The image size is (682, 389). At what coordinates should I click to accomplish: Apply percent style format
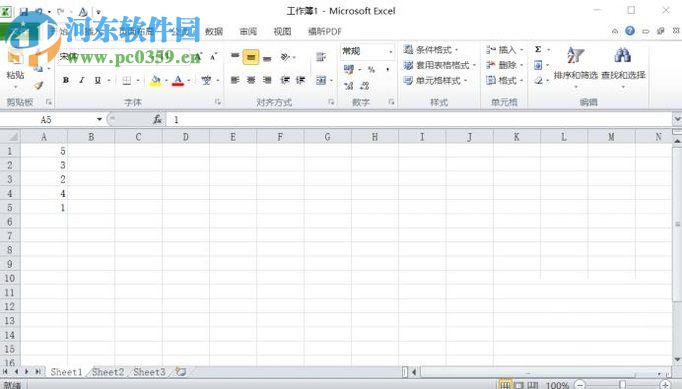(x=371, y=70)
